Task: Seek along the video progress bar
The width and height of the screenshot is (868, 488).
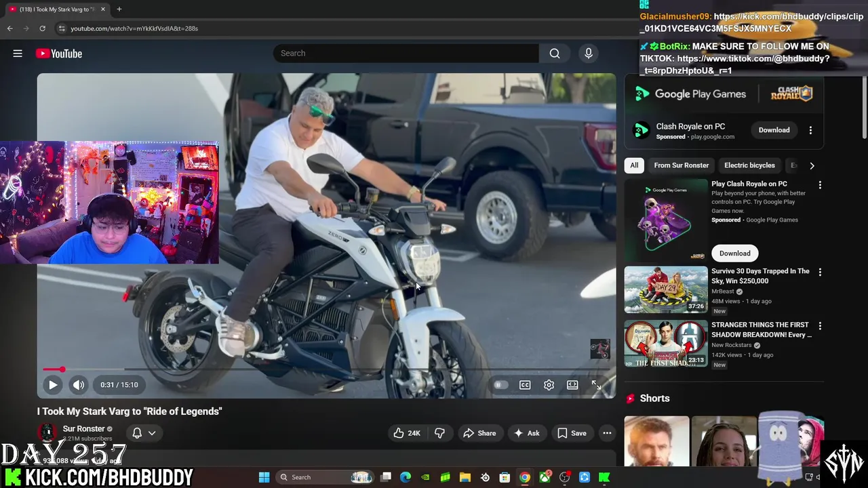Action: 326,369
